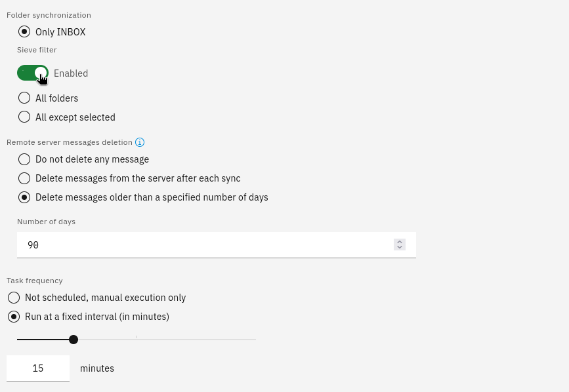Choose Do not delete any message

(x=24, y=159)
